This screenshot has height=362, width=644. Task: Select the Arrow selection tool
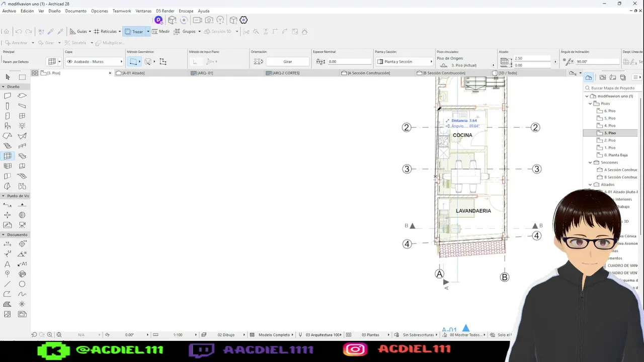[8, 77]
